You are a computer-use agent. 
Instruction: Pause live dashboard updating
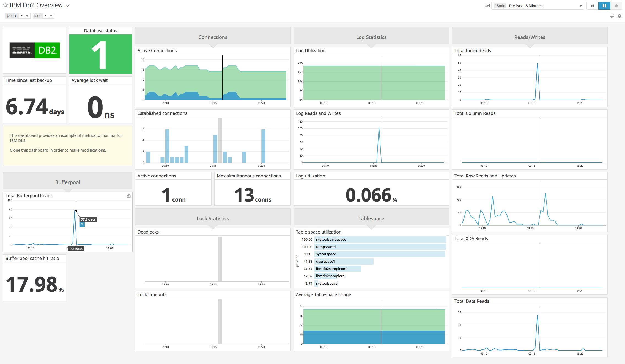[x=604, y=5]
